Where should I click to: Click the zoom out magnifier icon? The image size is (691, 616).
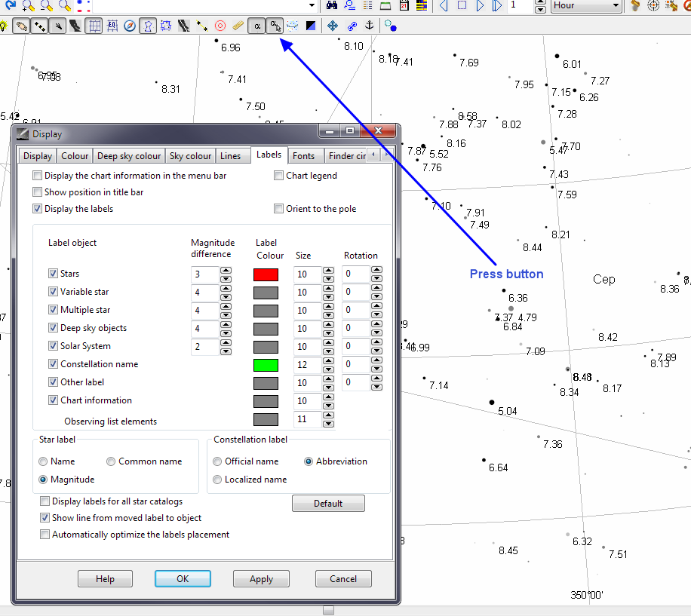click(x=47, y=5)
